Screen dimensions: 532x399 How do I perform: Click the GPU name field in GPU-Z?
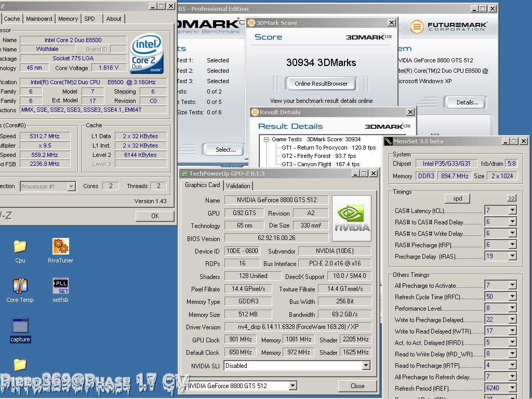pyautogui.click(x=276, y=200)
